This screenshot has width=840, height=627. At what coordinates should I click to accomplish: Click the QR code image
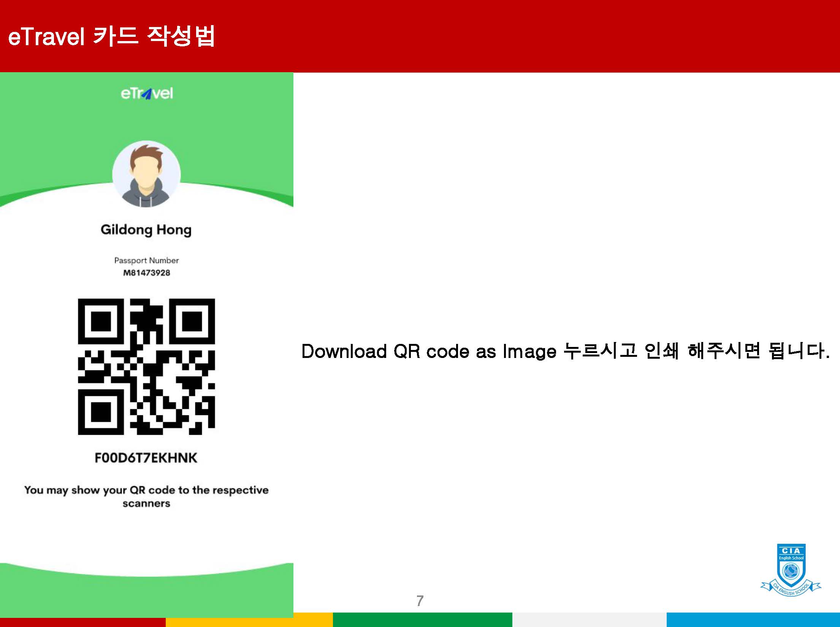(146, 367)
